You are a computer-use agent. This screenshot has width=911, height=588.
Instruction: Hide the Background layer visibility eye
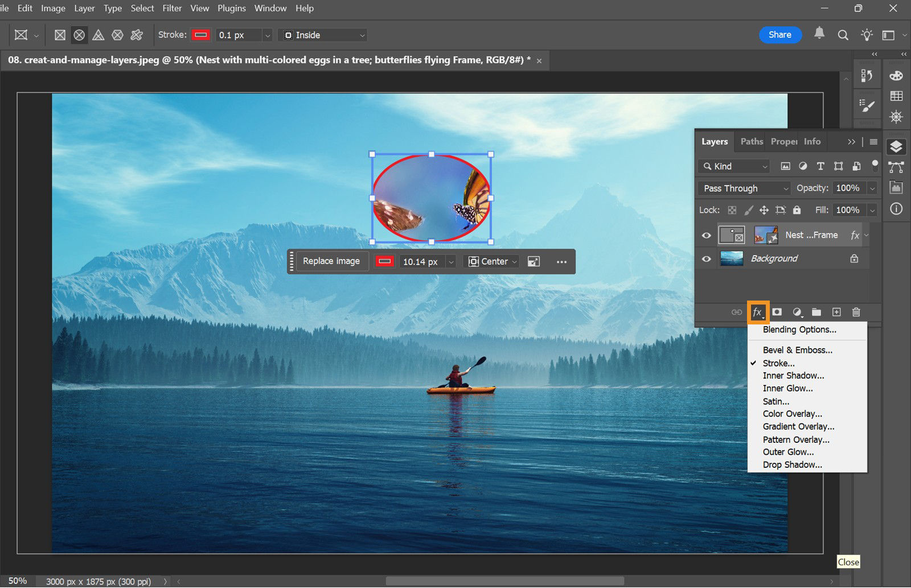click(706, 258)
